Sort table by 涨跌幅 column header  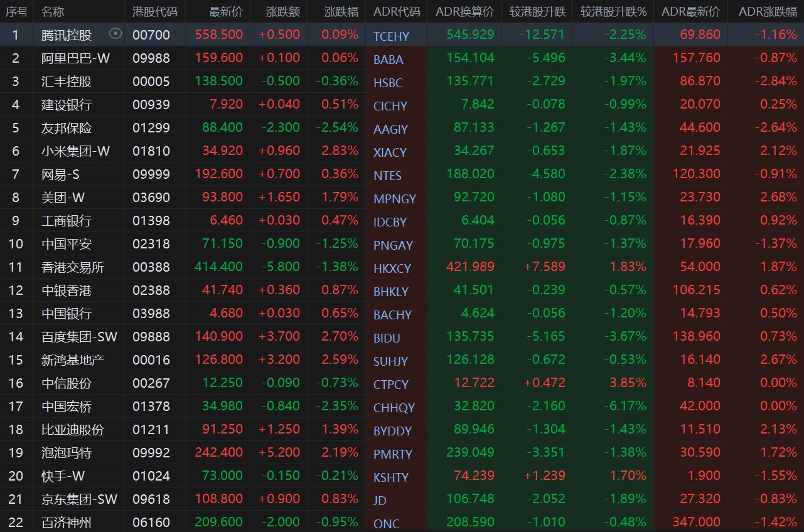(x=341, y=12)
